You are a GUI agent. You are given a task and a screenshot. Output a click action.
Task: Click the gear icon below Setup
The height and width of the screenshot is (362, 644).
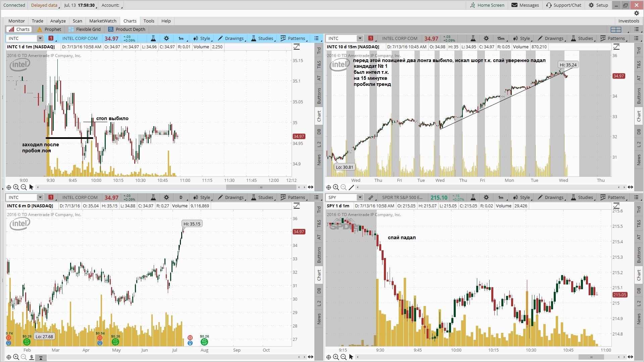636,13
